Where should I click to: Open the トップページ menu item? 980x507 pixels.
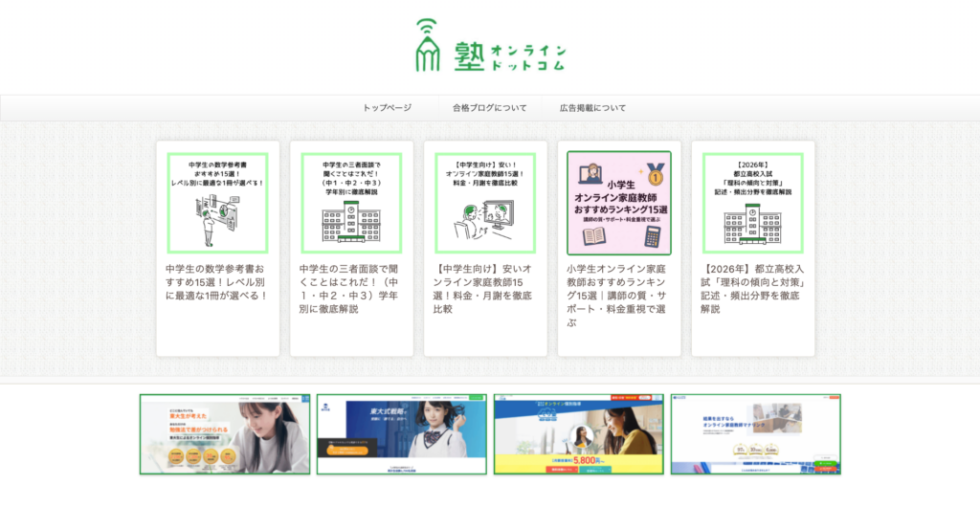point(388,108)
